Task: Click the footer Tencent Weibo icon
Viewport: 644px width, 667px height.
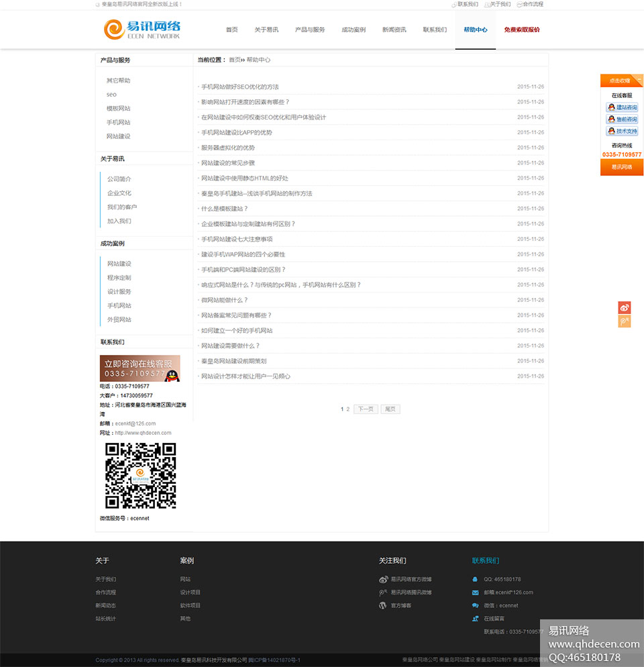Action: tap(383, 592)
